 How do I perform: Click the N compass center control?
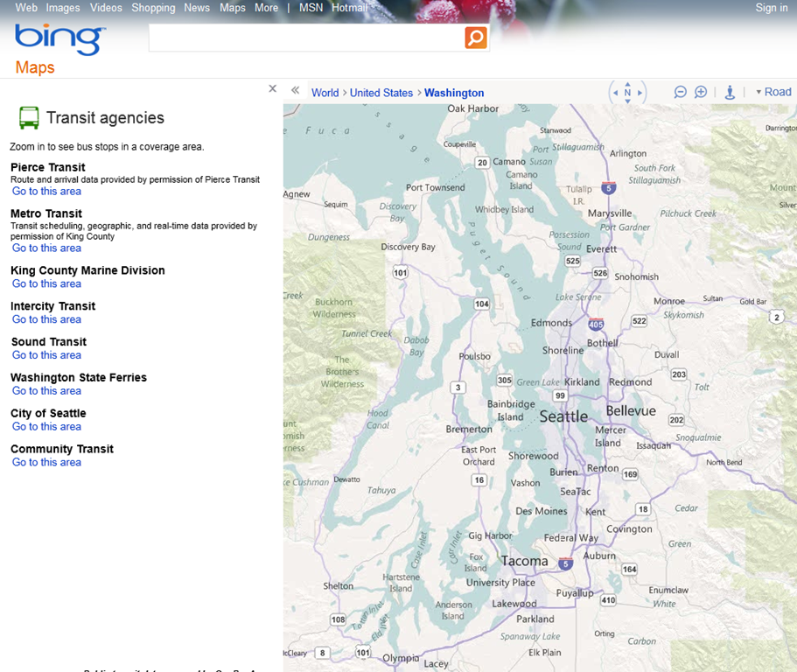point(628,93)
